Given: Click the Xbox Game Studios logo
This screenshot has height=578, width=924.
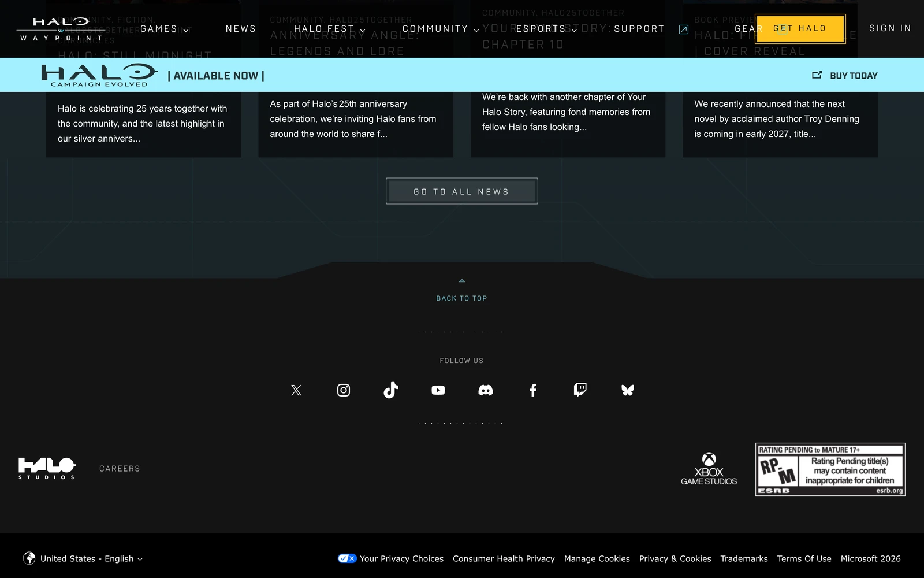Looking at the screenshot, I should pyautogui.click(x=709, y=469).
